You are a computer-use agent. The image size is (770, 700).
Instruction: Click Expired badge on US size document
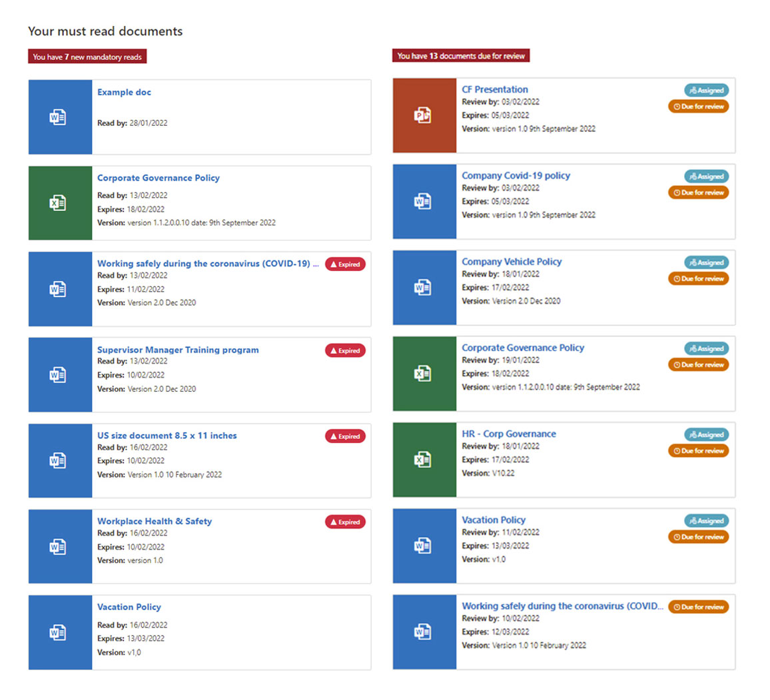(345, 436)
